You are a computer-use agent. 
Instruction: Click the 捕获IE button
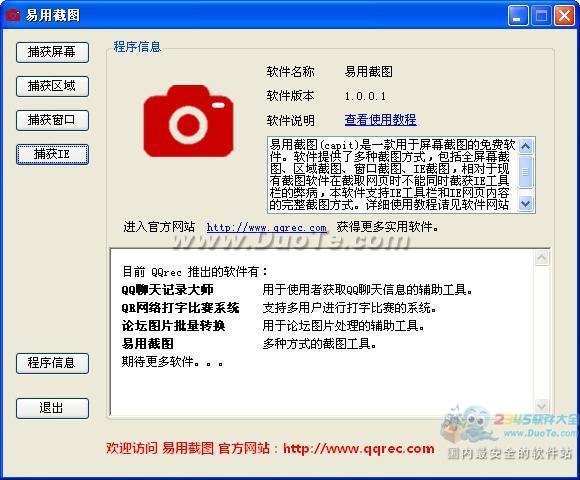[52, 154]
